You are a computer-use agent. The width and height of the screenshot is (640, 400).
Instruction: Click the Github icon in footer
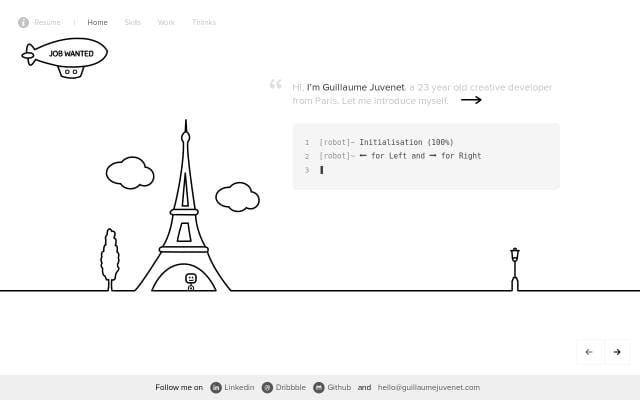click(319, 387)
